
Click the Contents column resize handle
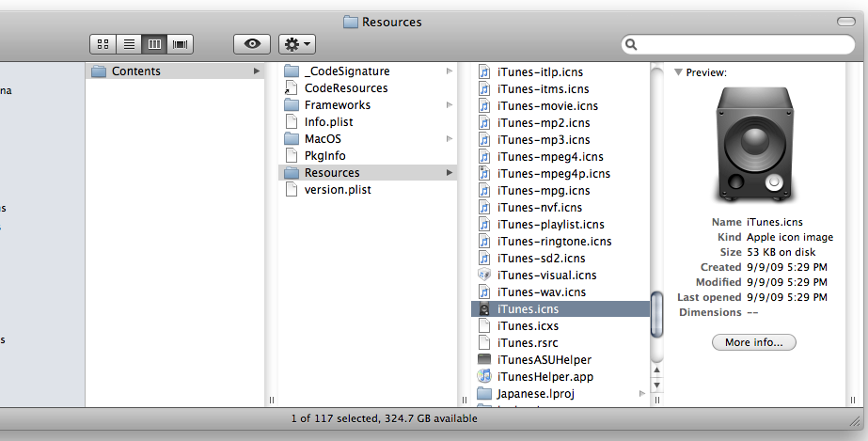click(x=271, y=400)
